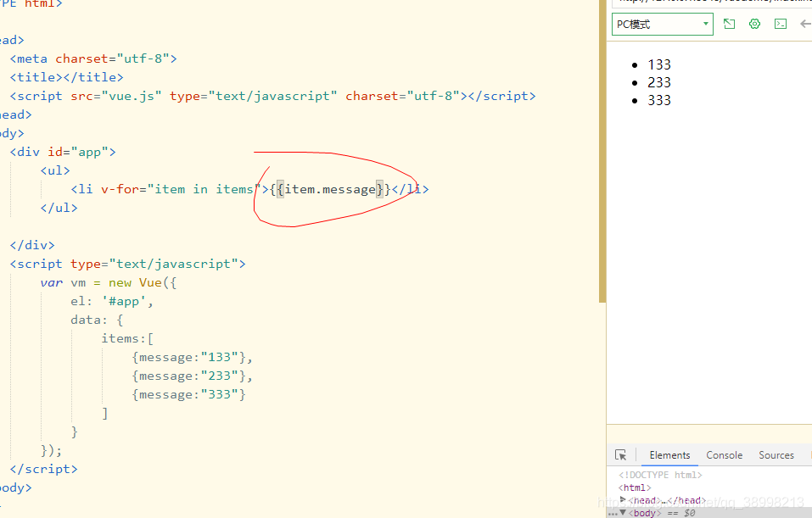This screenshot has height=518, width=812.
Task: Click the empty title tag line
Action: [x=67, y=77]
